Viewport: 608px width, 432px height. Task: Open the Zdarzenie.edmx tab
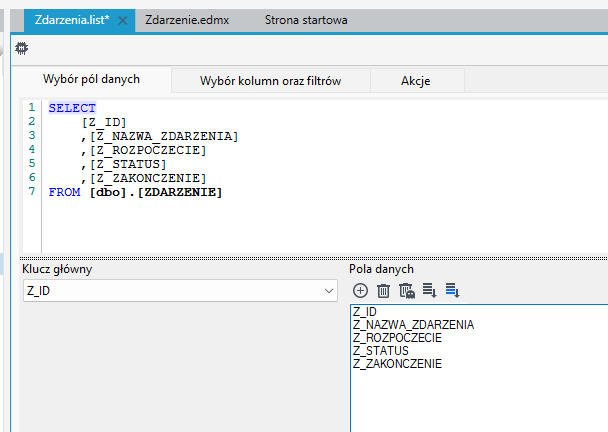coord(187,20)
